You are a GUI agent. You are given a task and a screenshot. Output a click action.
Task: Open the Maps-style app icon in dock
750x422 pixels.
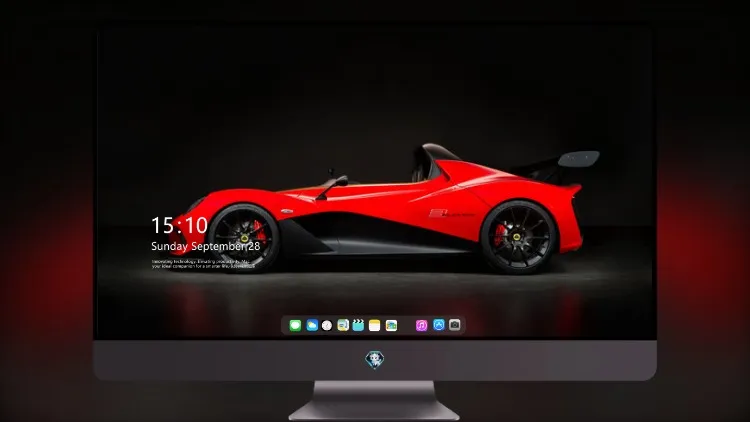[343, 325]
